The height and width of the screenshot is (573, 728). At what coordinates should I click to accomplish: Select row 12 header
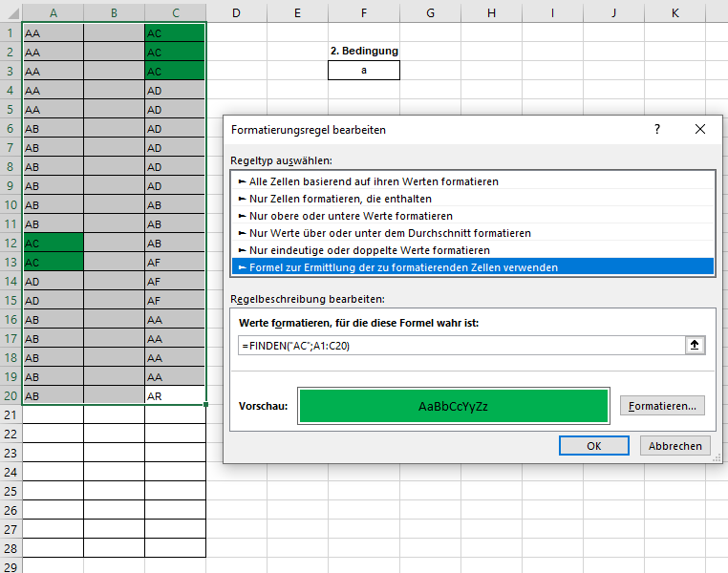[11, 244]
